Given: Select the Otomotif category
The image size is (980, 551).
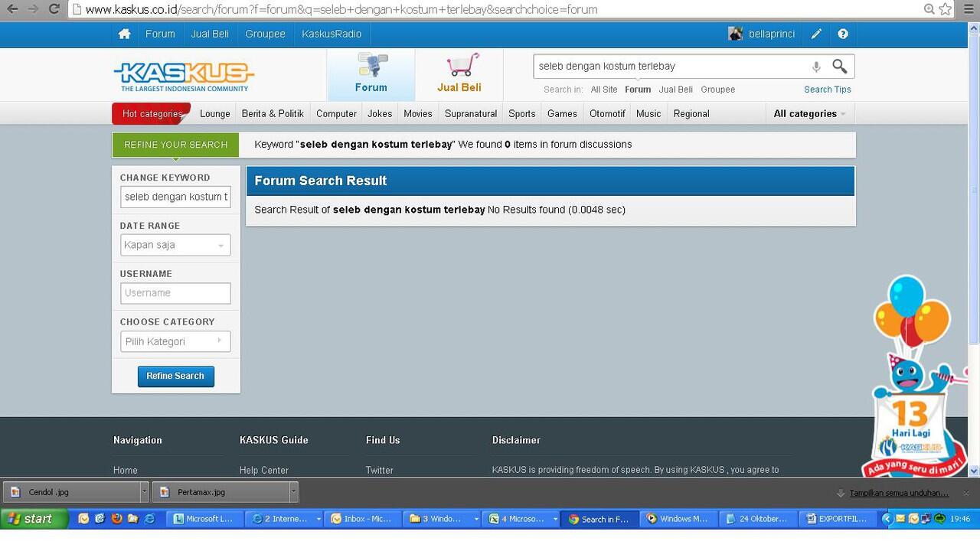Looking at the screenshot, I should [607, 113].
